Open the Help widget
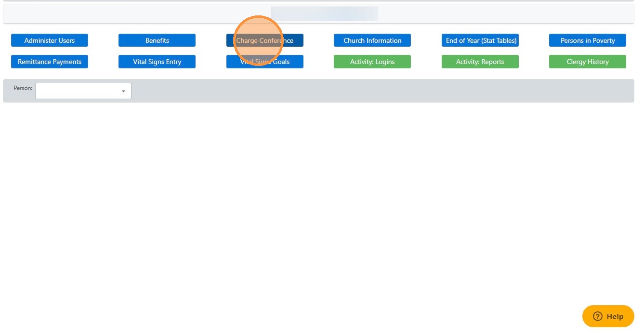644x334 pixels. tap(608, 316)
